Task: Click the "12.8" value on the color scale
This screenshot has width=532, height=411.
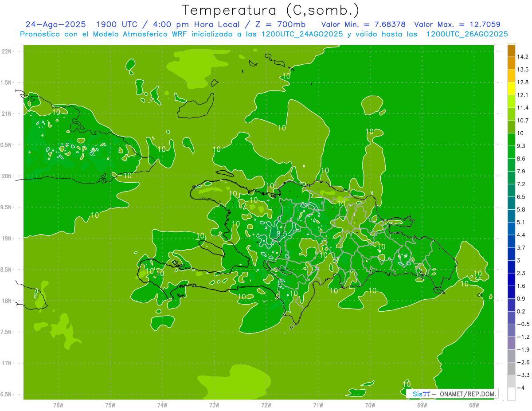Action: [524, 82]
